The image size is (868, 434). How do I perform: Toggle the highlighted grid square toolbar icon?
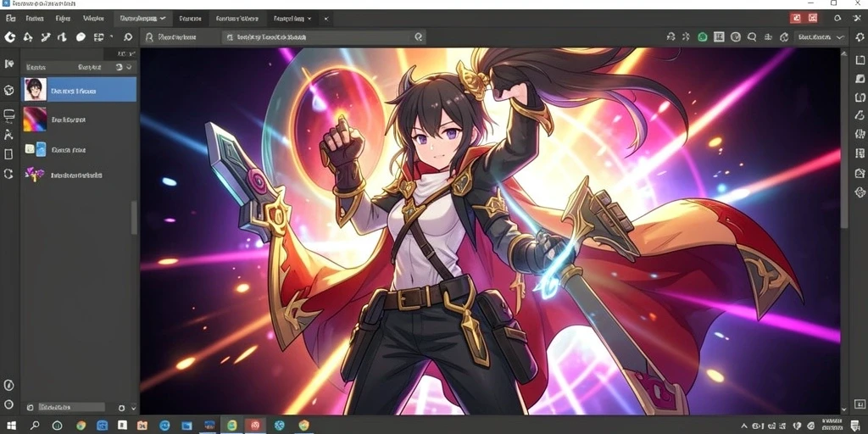tap(719, 37)
